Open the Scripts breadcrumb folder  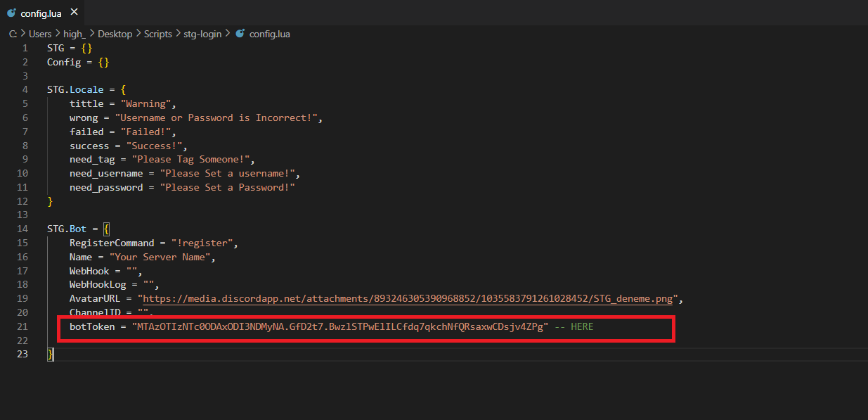(157, 34)
